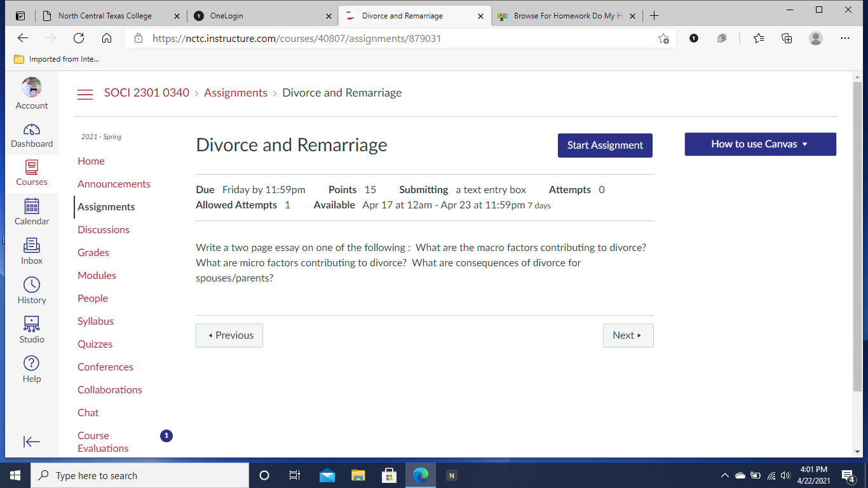Show hidden system tray icons chevron
Screen dimensions: 868x488
tap(724, 475)
